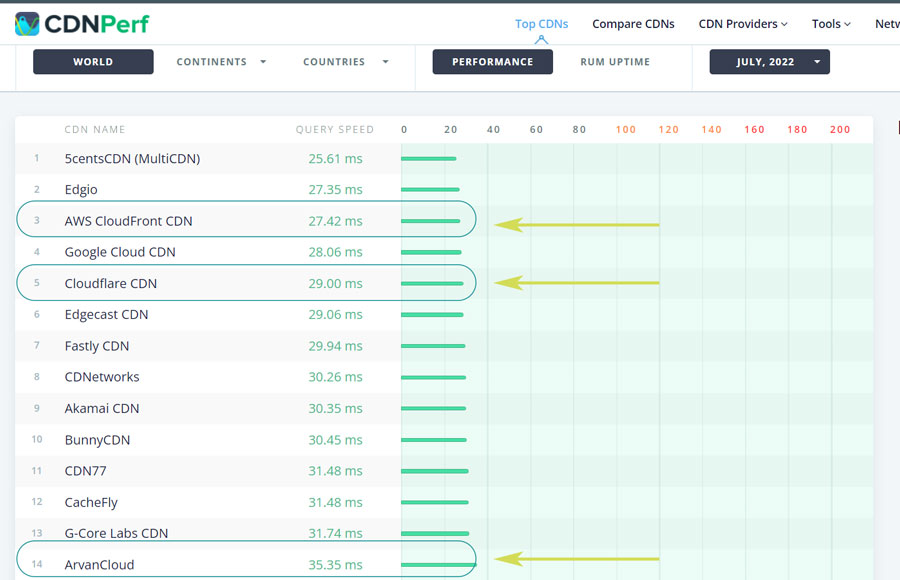Click the 28.06 ms query speed value
Image resolution: width=900 pixels, height=580 pixels.
pyautogui.click(x=335, y=252)
